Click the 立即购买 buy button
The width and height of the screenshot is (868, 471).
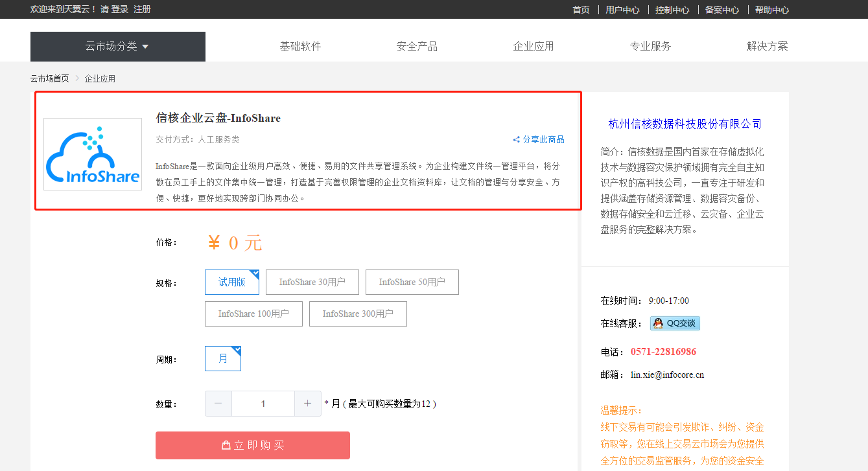(x=253, y=445)
